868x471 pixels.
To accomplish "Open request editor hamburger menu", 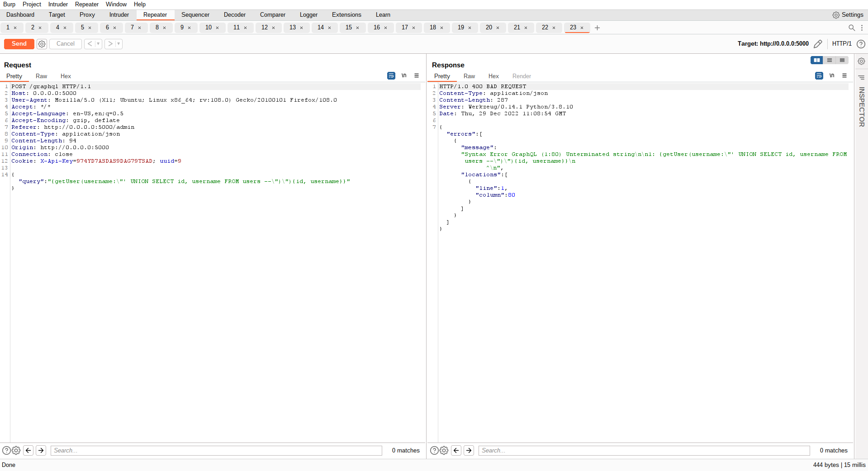I will coord(417,75).
